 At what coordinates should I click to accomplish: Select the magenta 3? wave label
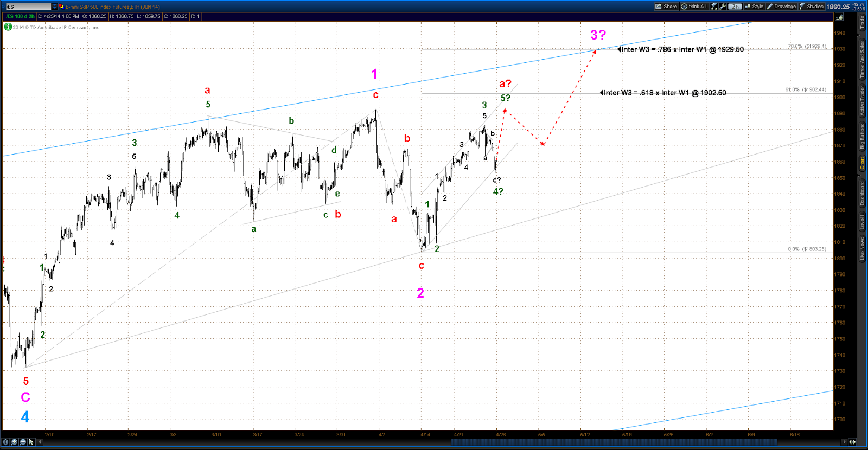pos(598,35)
